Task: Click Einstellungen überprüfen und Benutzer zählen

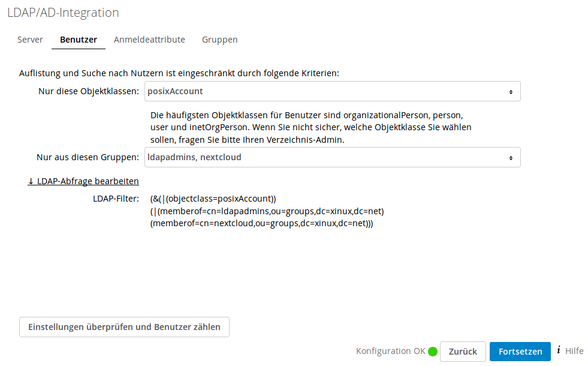Action: [x=123, y=327]
